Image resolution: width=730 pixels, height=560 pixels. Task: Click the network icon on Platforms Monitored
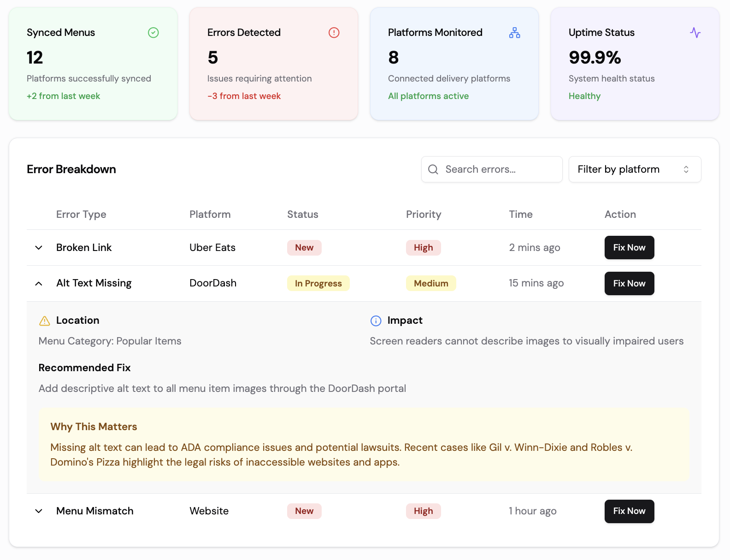[x=515, y=33]
